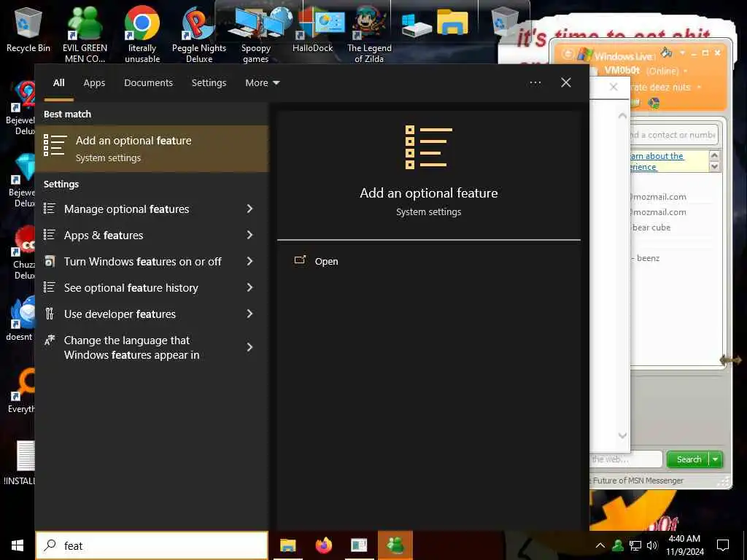
Task: Click the 'Future of MSN Messenger' text
Action: pyautogui.click(x=638, y=481)
